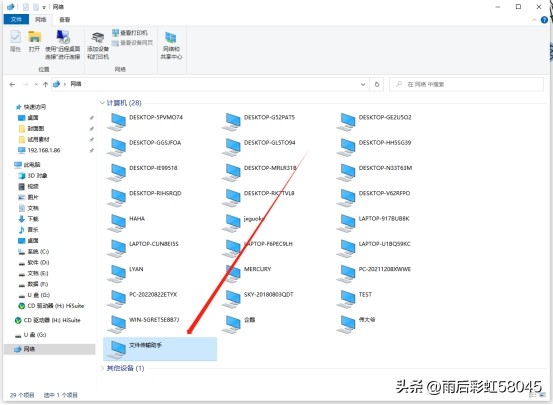Open the quick access toolbar customize dropdown
This screenshot has width=553, height=405.
click(44, 7)
